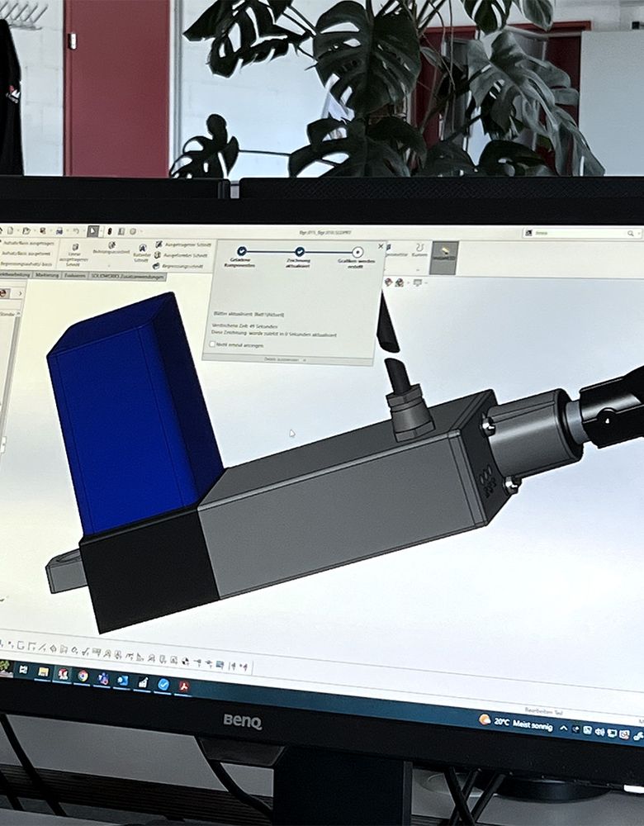
Task: Click the blue checkmark app on taskbar
Action: 163,684
